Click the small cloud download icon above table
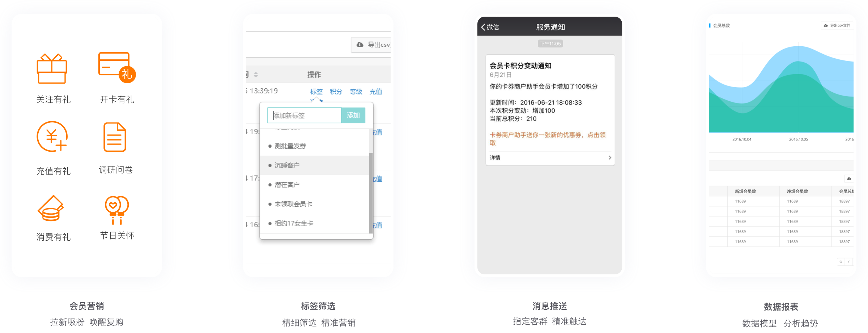 (849, 179)
